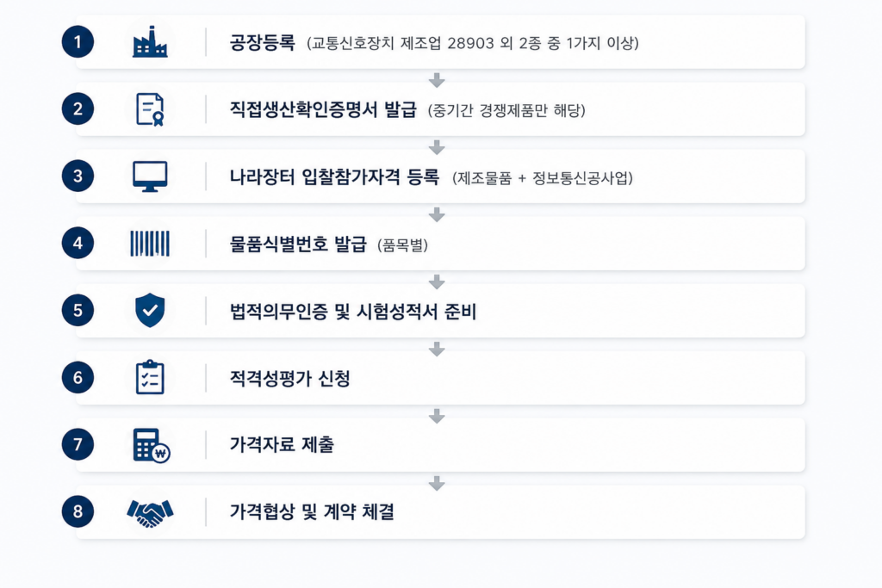
Task: Open 직접생산확인증명서 발급 step text
Action: (x=323, y=109)
